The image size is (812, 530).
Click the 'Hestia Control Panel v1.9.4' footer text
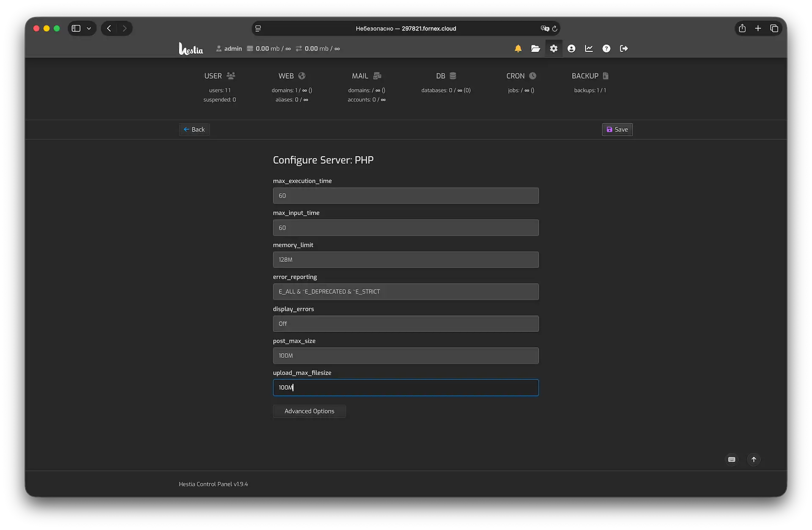tap(213, 484)
